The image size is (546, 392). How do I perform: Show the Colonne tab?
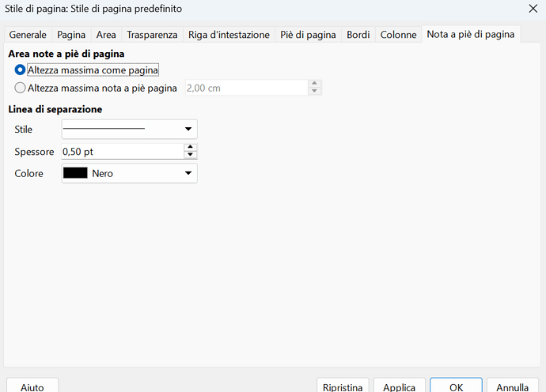pos(398,35)
